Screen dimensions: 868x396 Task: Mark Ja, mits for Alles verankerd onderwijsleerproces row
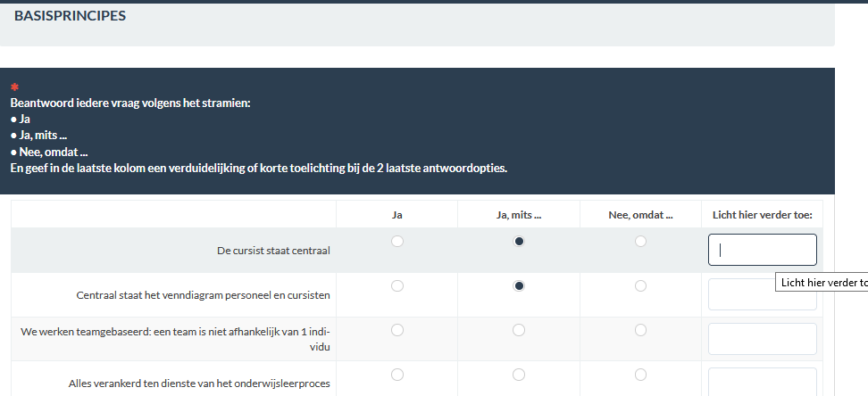(519, 375)
